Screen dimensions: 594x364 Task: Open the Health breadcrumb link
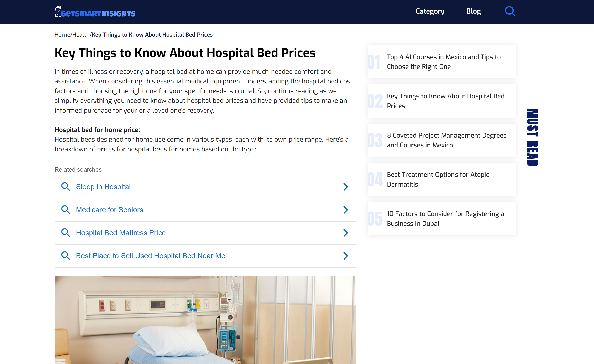pyautogui.click(x=81, y=35)
